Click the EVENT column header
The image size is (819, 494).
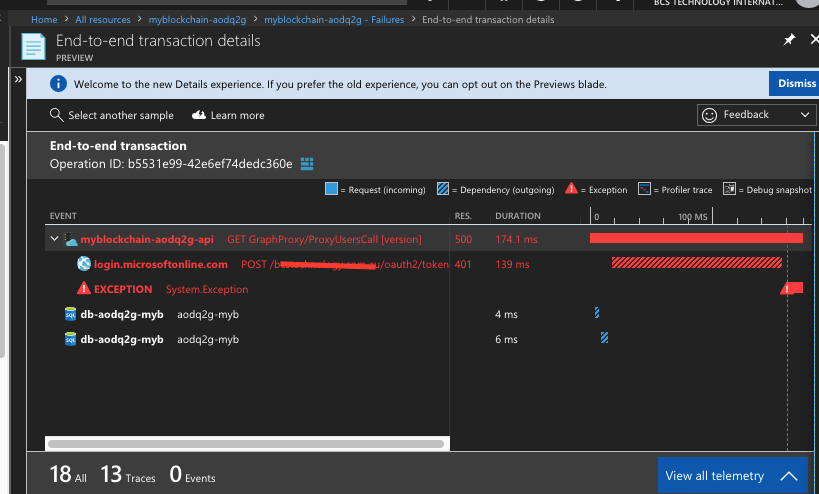point(63,216)
